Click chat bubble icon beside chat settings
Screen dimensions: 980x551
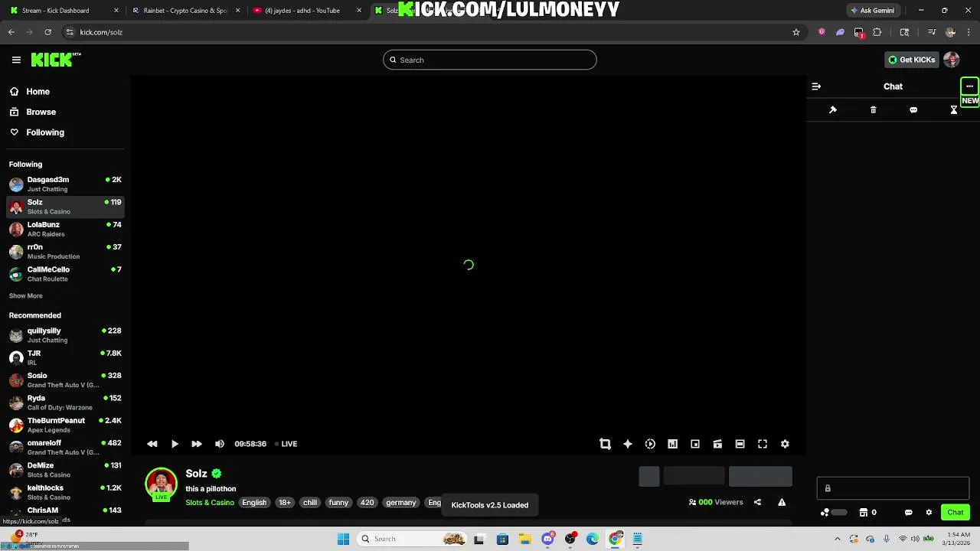[x=909, y=513]
